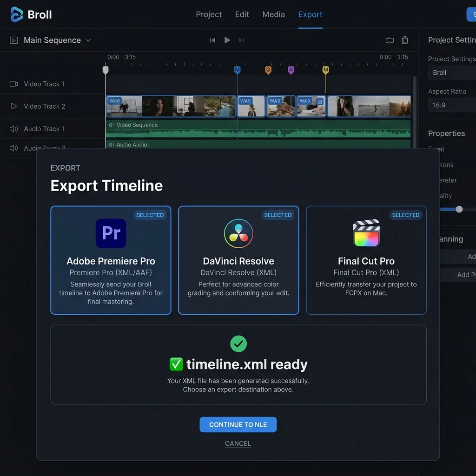Viewport: 476px width, 476px height.
Task: Expand the Main Sequence dropdown
Action: (88, 40)
